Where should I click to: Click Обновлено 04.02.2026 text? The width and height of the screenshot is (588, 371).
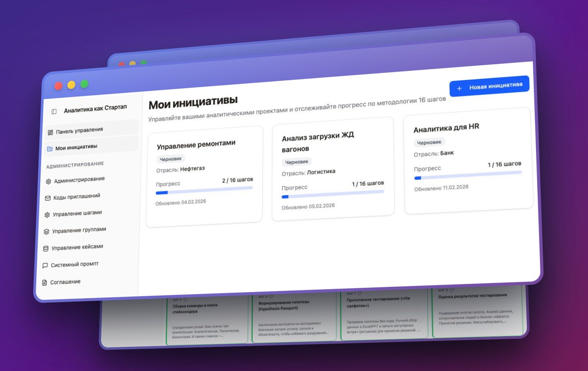click(180, 202)
